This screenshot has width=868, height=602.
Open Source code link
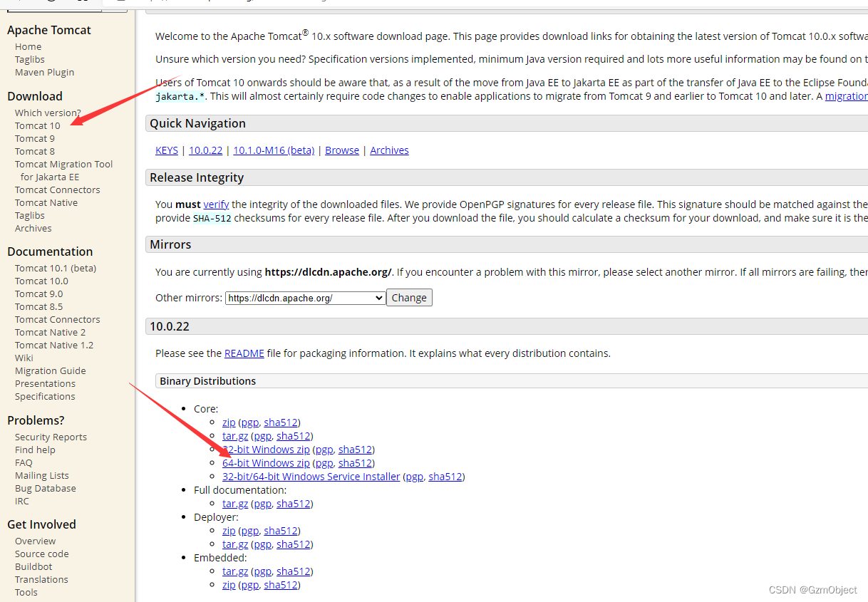[42, 554]
